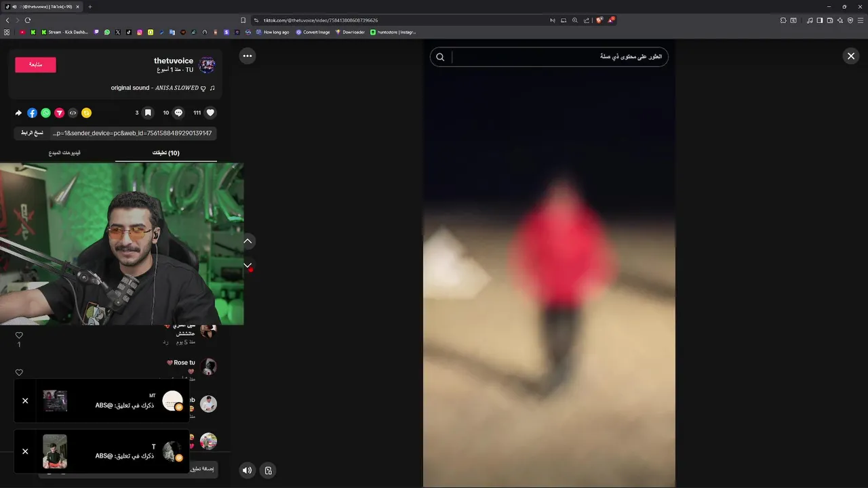Screen dimensions: 868x488
Task: Bookmark this page in the address bar
Action: tap(243, 20)
